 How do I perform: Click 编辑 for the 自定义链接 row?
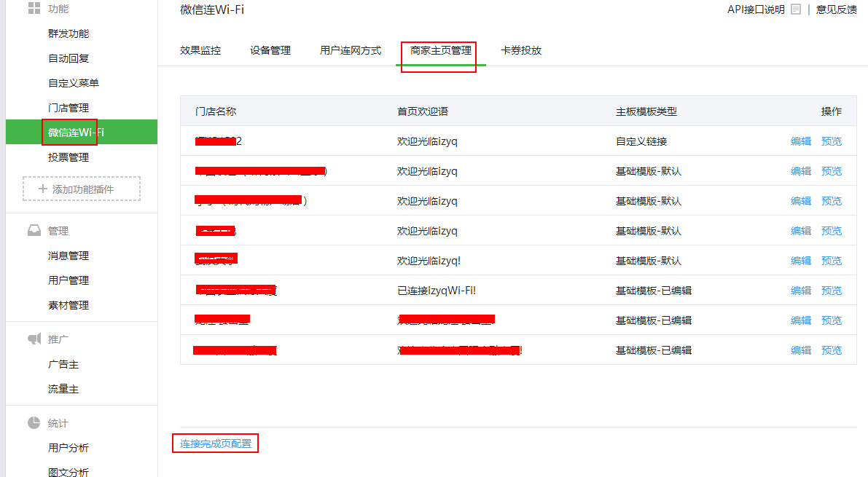(801, 141)
